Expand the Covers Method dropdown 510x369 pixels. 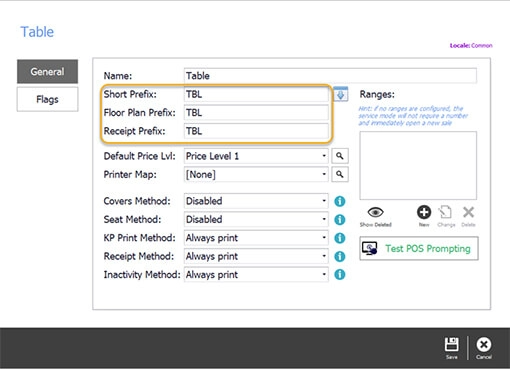[x=256, y=201]
